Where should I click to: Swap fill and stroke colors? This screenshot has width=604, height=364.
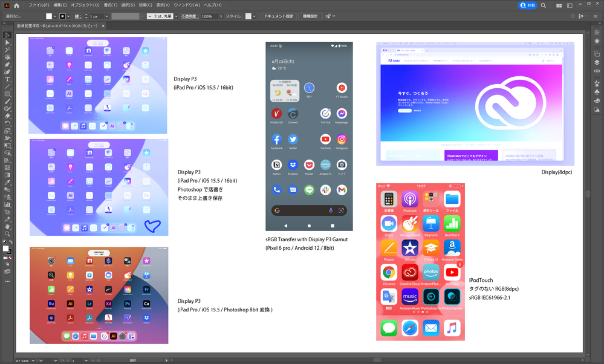point(11,242)
